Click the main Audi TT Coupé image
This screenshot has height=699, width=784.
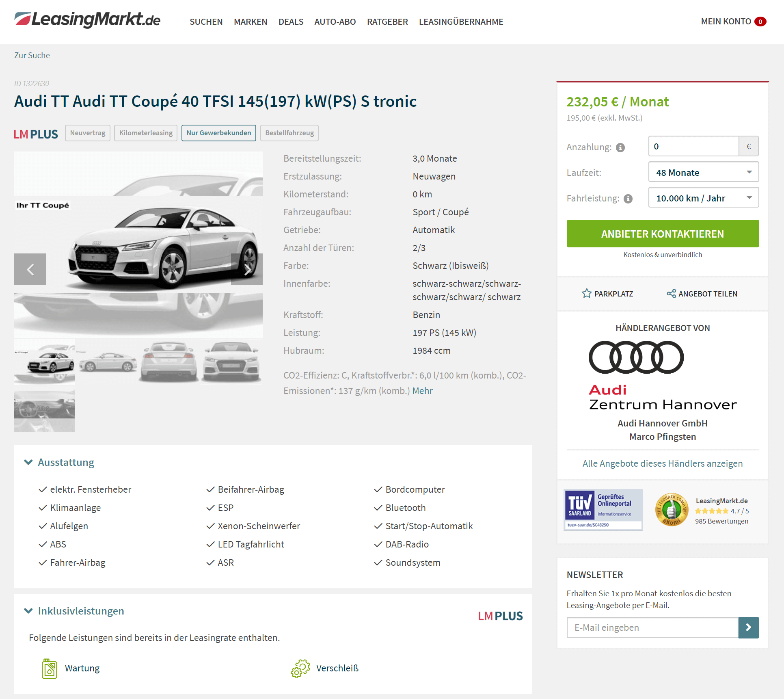click(x=138, y=245)
